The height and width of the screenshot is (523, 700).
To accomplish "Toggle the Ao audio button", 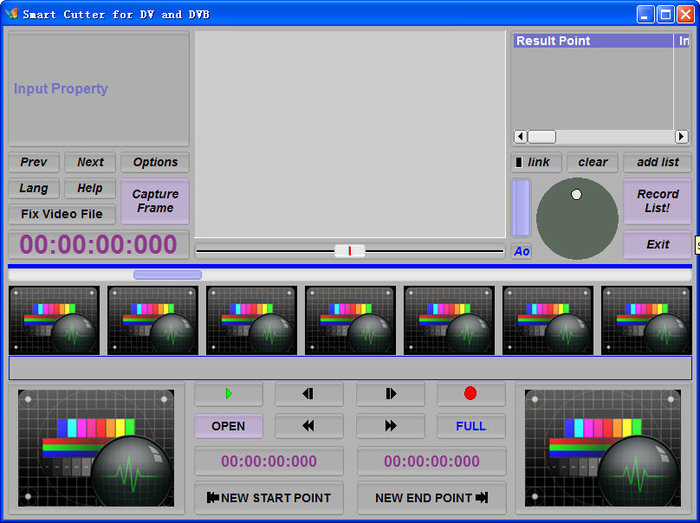I will 521,251.
